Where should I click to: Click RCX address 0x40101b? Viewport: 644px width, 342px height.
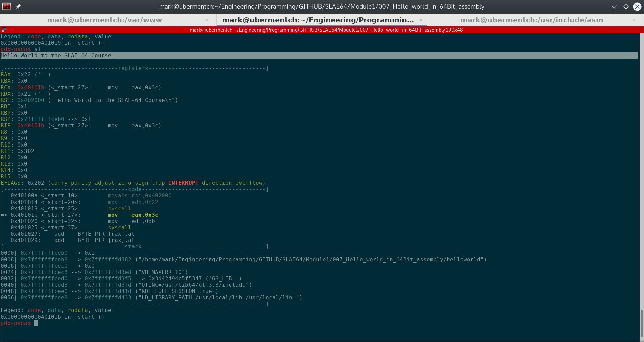click(x=31, y=88)
